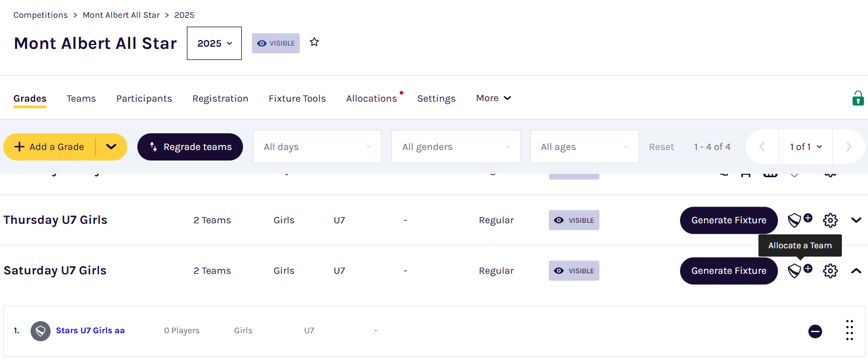Click the Add a Grade button

[x=49, y=147]
